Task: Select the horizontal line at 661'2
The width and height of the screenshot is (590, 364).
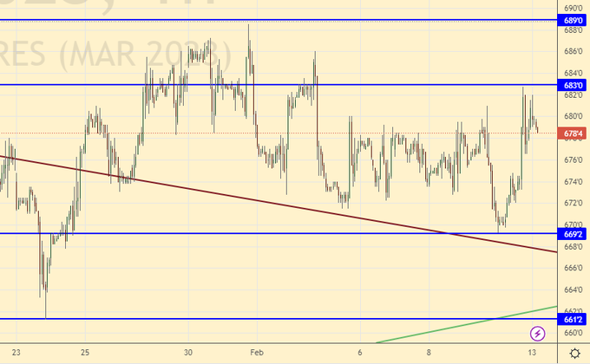Action: pos(260,319)
